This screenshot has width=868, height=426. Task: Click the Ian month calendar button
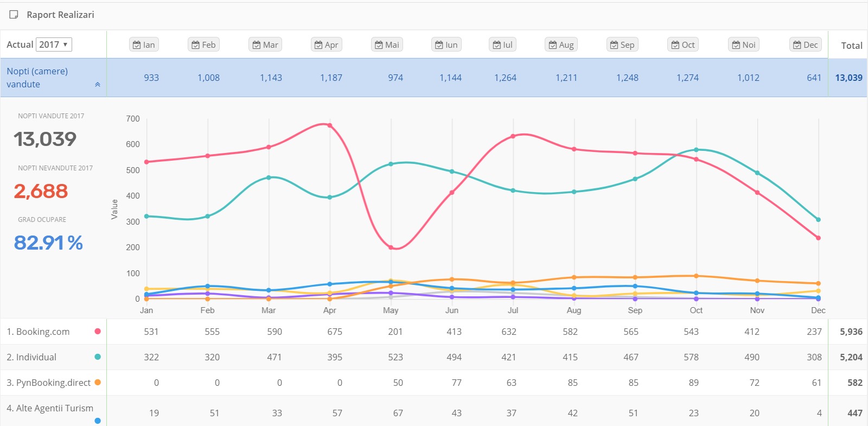[x=144, y=44]
